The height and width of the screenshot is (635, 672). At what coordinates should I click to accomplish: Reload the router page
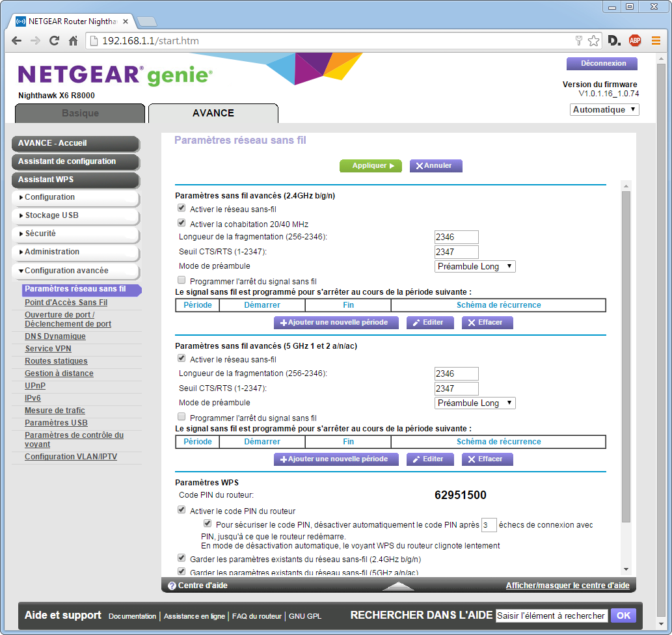(55, 40)
